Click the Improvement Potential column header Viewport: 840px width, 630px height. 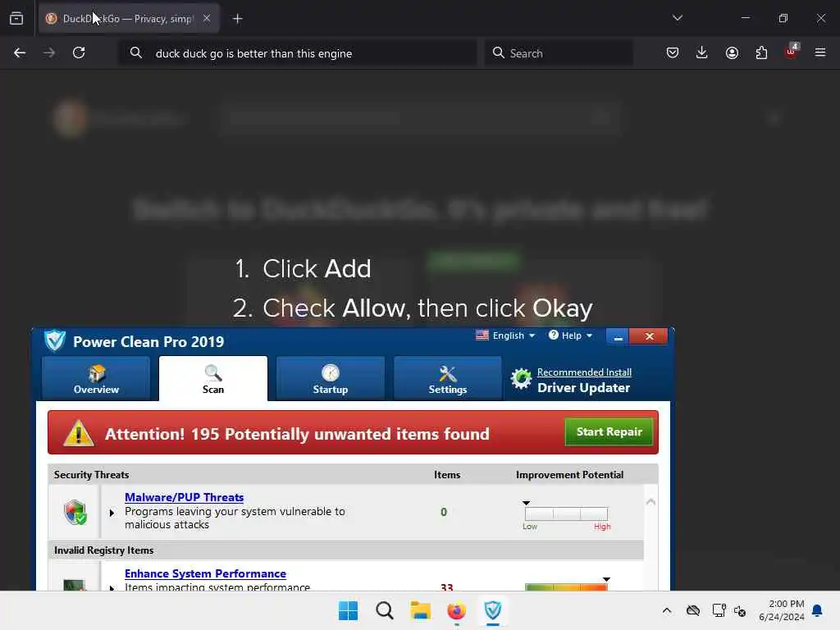(x=569, y=475)
